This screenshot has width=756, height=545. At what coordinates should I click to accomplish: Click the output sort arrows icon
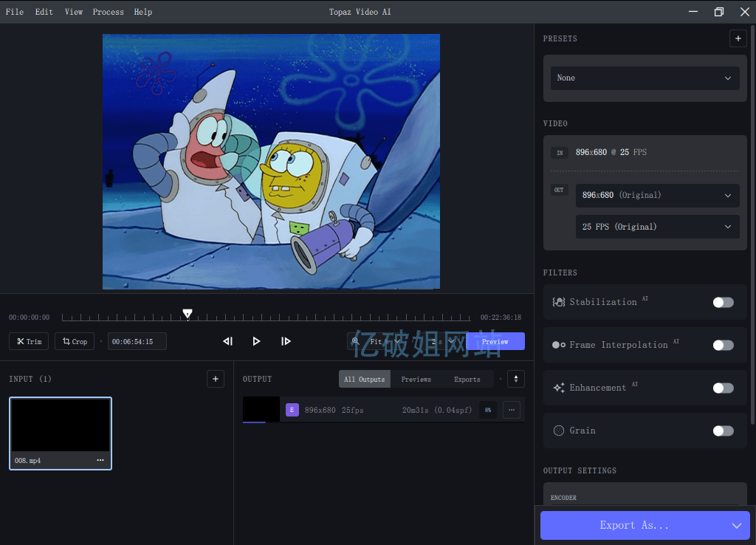(x=516, y=379)
